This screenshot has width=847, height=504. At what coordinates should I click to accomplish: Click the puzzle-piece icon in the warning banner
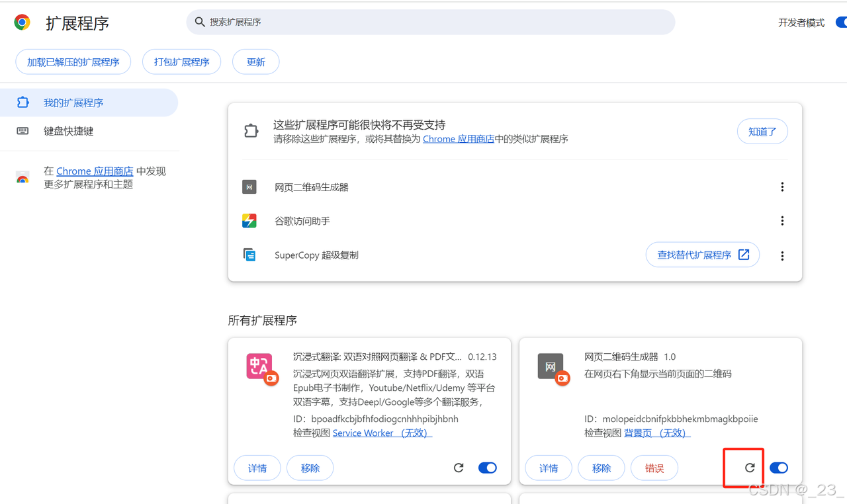[251, 131]
